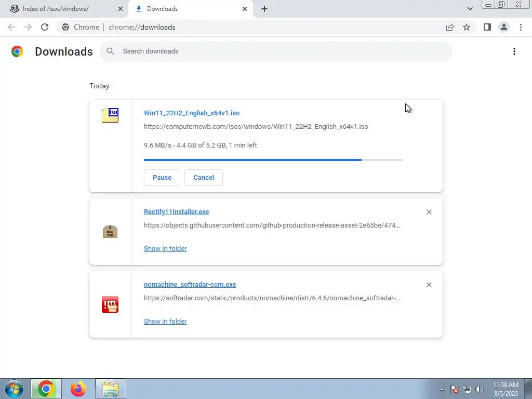
Task: Click the Show desktop strip
Action: [x=528, y=389]
